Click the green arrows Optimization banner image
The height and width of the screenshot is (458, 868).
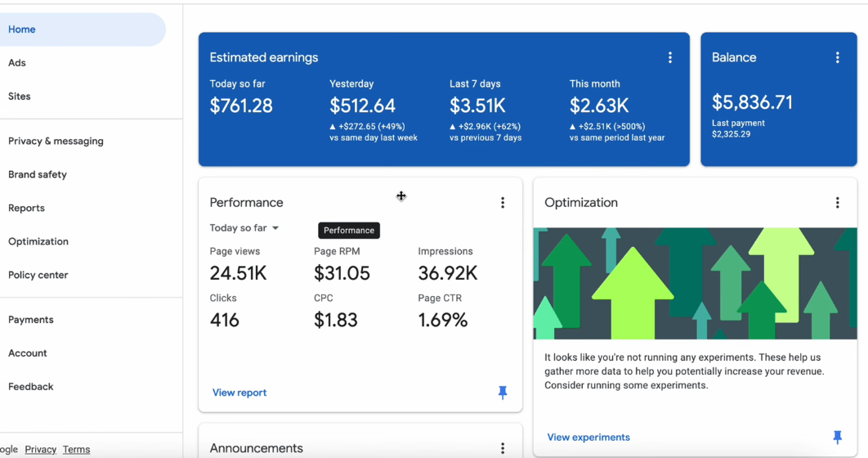(x=696, y=284)
